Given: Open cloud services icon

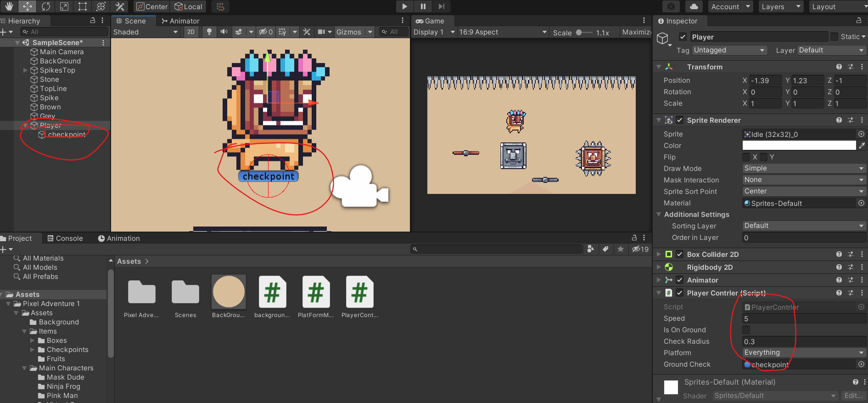Looking at the screenshot, I should pyautogui.click(x=694, y=6).
